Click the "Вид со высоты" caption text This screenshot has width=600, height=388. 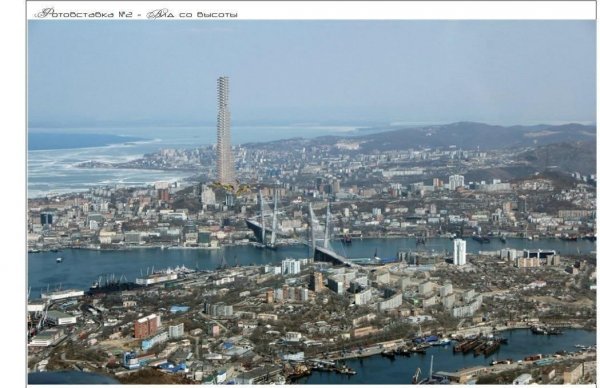pos(192,14)
